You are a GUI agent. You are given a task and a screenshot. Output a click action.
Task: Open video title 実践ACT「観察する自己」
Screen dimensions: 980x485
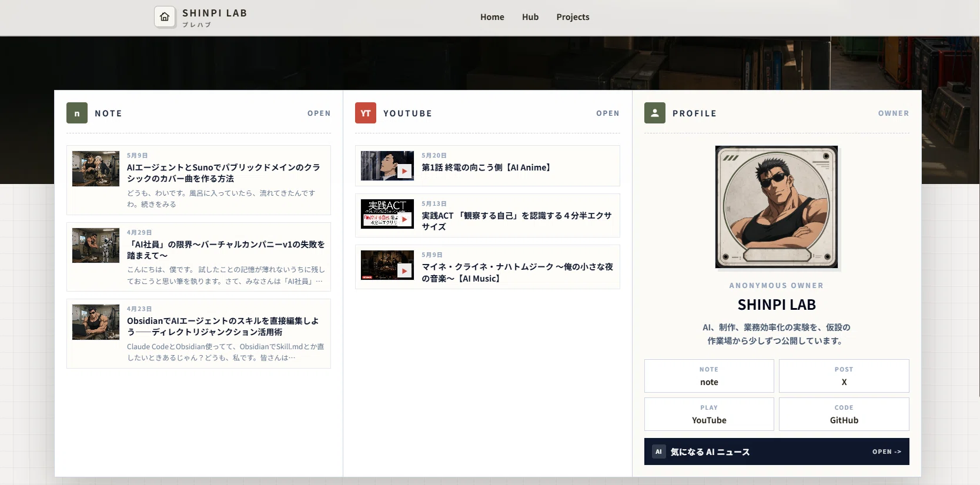[x=517, y=221]
